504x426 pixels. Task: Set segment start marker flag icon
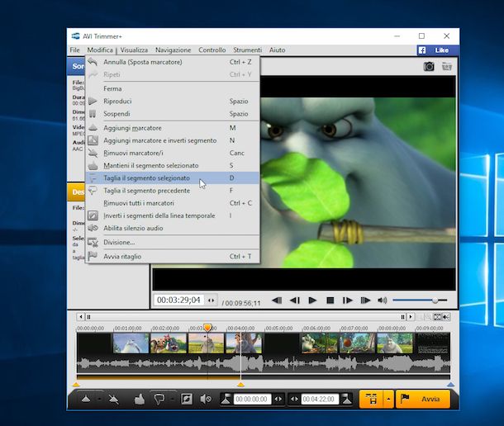[226, 399]
